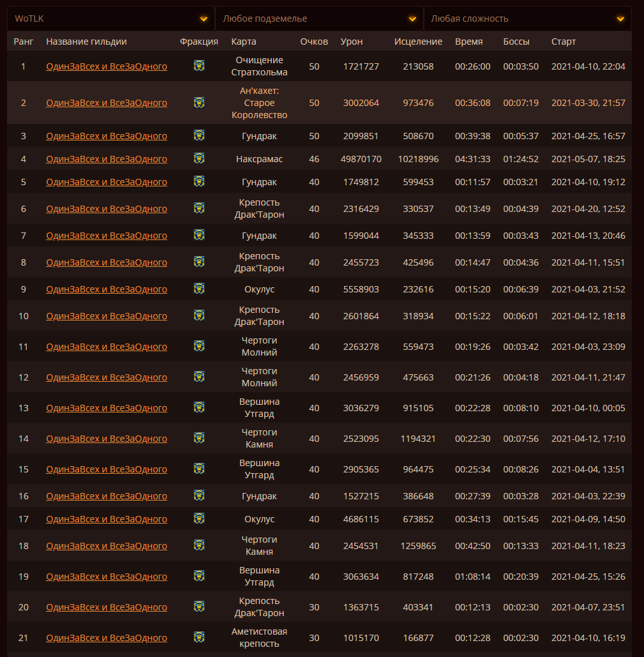Open the guild link in rank 11 row
This screenshot has width=644, height=657.
tap(107, 347)
